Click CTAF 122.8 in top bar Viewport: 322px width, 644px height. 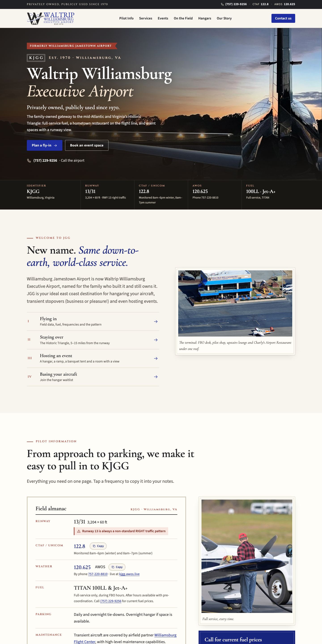point(260,4)
